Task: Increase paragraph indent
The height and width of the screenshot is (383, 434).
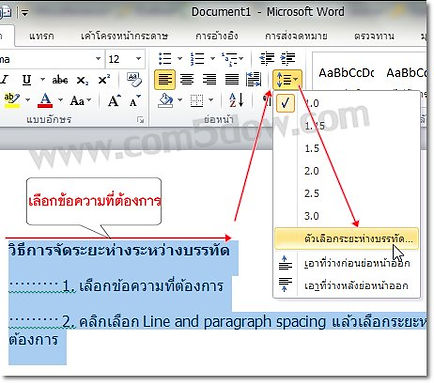Action: (288, 59)
